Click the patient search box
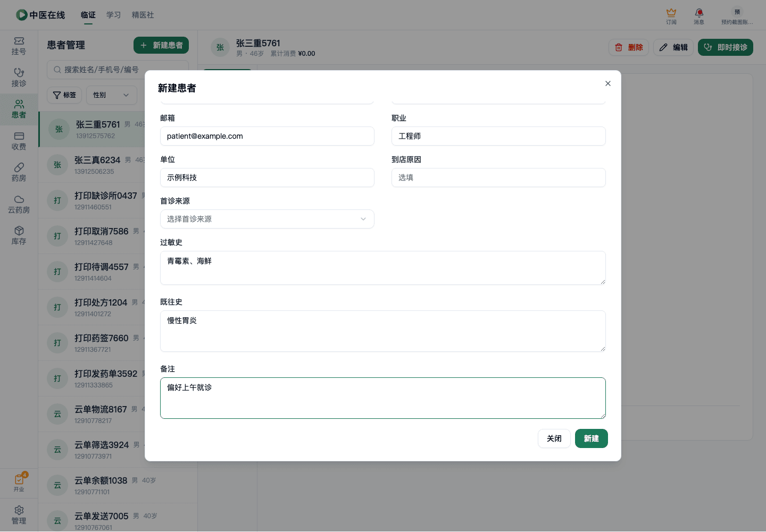The width and height of the screenshot is (766, 532). pyautogui.click(x=118, y=70)
